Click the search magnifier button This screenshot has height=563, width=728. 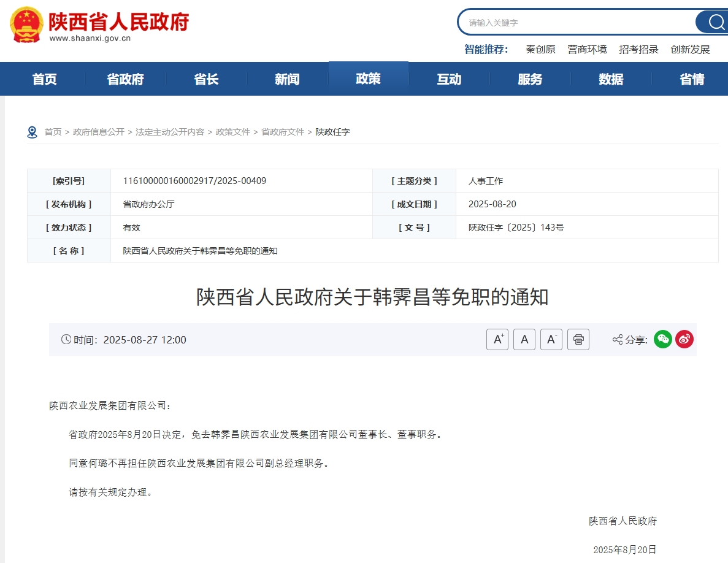(x=715, y=22)
